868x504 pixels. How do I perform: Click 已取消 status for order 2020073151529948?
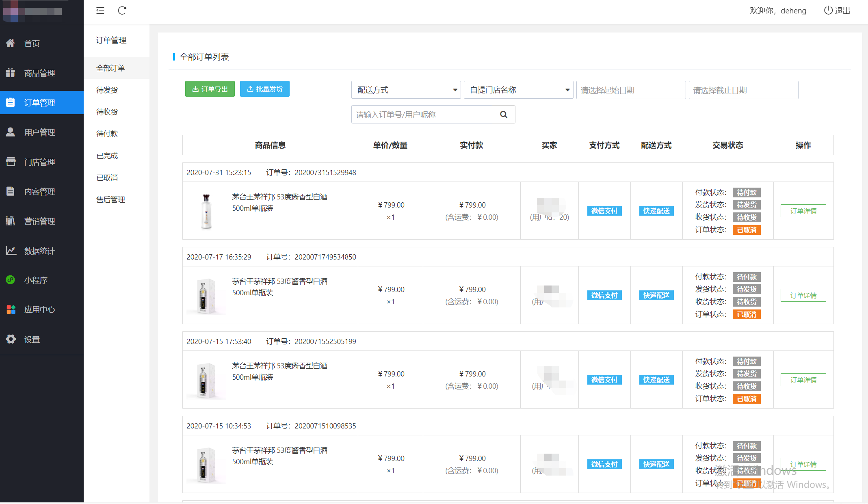point(747,230)
